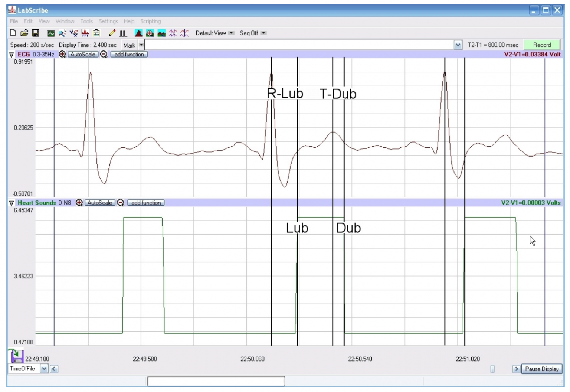Click the Open File folder icon
Image resolution: width=570 pixels, height=392 pixels.
coord(24,33)
